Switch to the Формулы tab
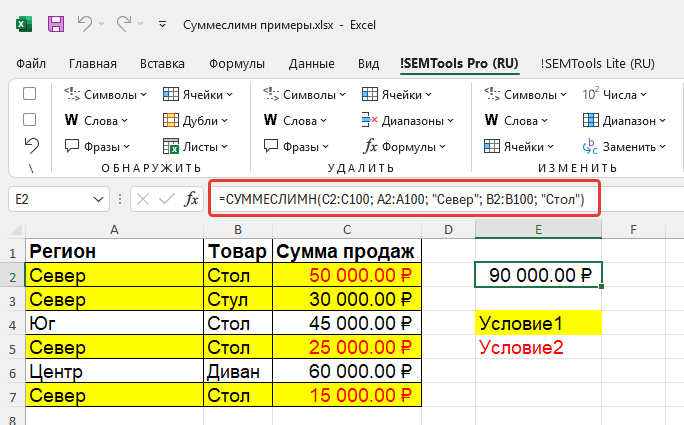The width and height of the screenshot is (684, 425). [x=237, y=64]
